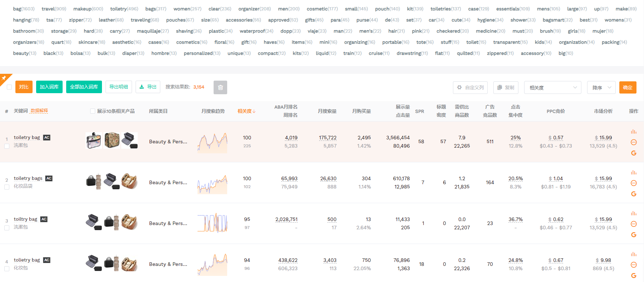Image resolution: width=644 pixels, height=282 pixels.
Task: Open the 相关度 sort field dropdown
Action: pos(552,87)
